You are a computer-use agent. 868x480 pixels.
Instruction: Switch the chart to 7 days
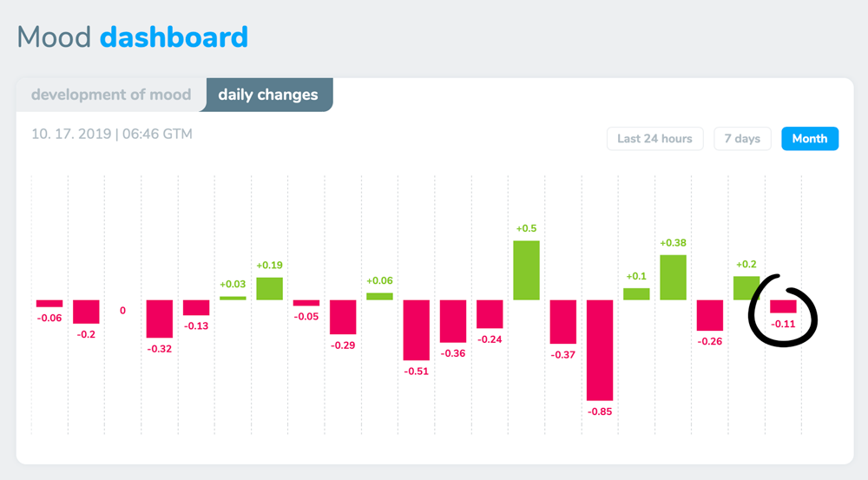[x=742, y=139]
